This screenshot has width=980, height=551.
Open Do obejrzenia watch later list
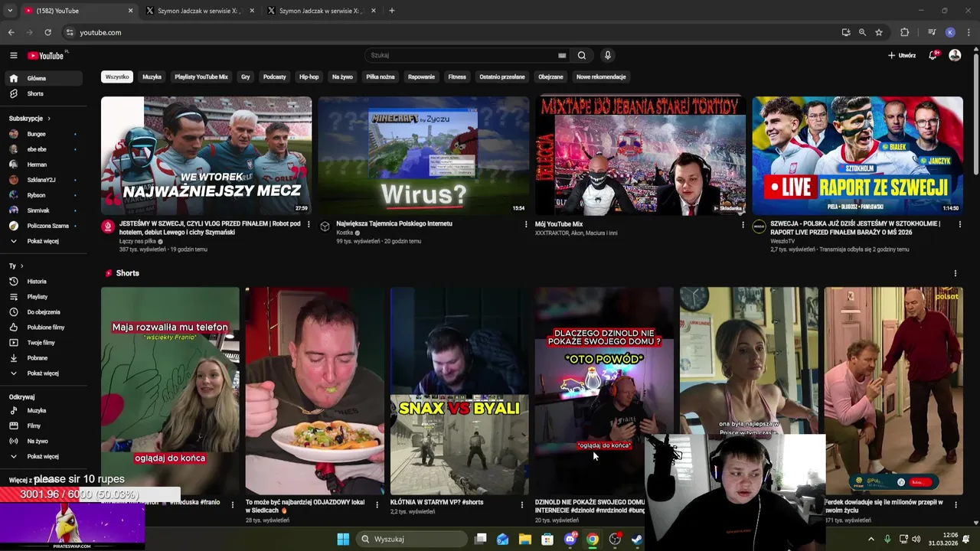point(43,311)
